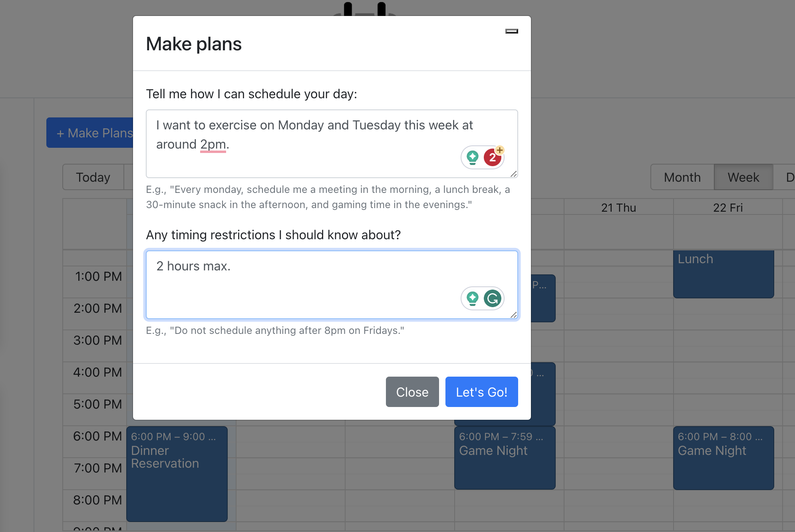Click the 21 Thu day header

618,208
